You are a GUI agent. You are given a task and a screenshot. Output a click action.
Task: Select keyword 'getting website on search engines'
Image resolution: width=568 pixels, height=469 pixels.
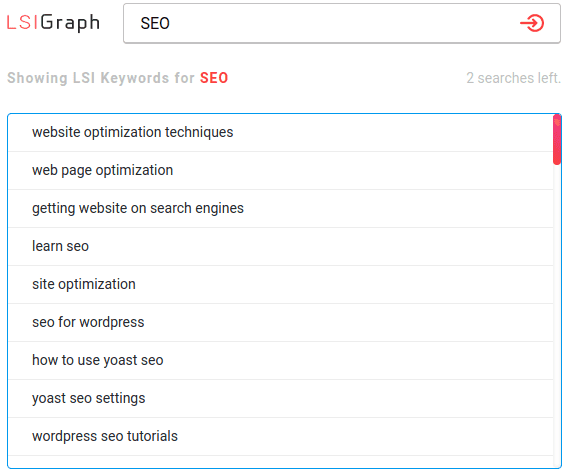point(281,209)
